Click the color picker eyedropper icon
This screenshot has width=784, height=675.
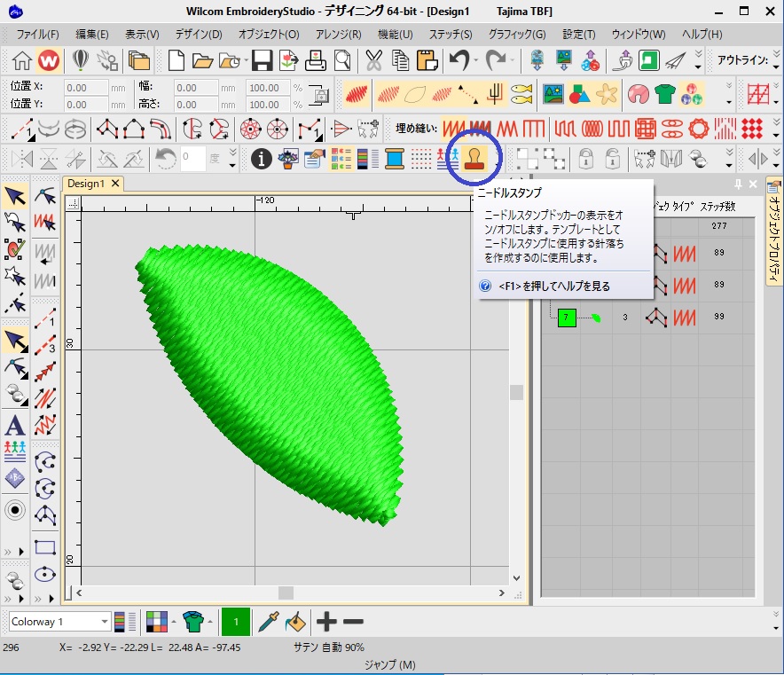[x=268, y=622]
